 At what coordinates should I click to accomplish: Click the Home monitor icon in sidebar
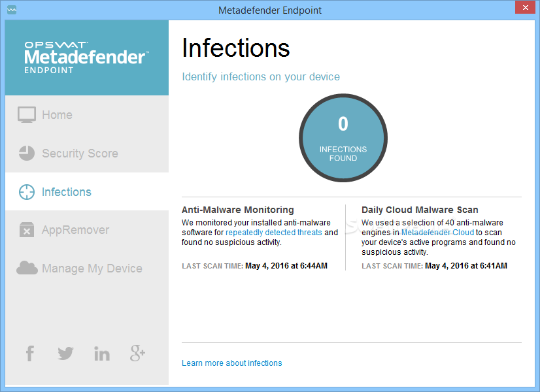(27, 114)
